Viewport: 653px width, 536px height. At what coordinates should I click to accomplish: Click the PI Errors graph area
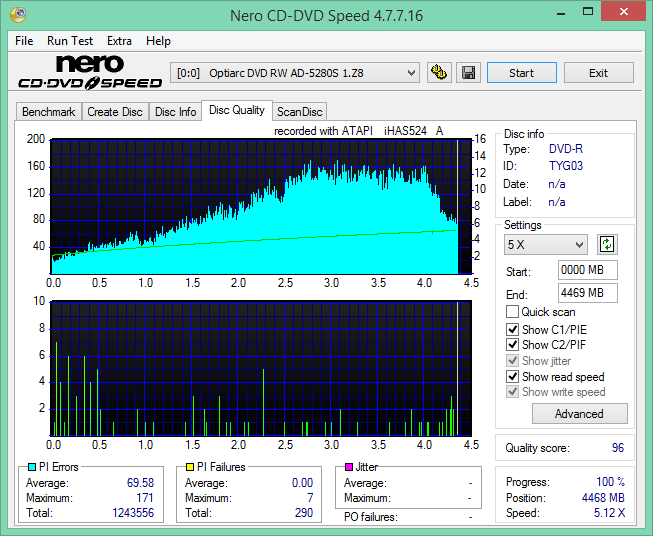(261, 207)
